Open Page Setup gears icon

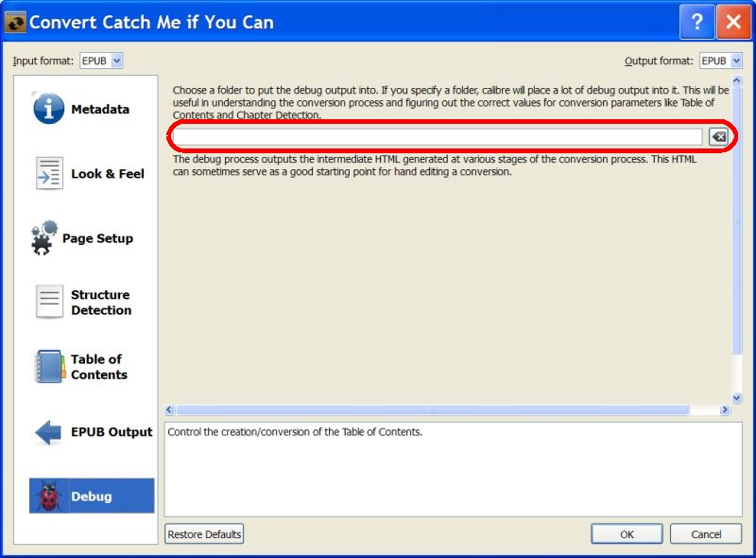click(43, 237)
